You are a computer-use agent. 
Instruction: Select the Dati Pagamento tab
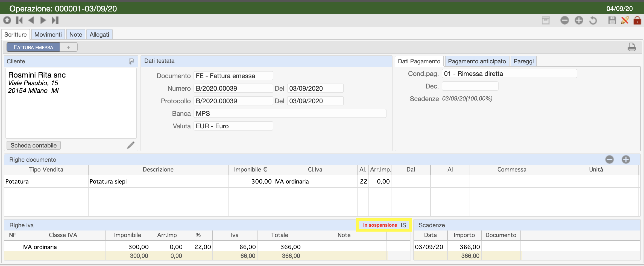point(419,61)
